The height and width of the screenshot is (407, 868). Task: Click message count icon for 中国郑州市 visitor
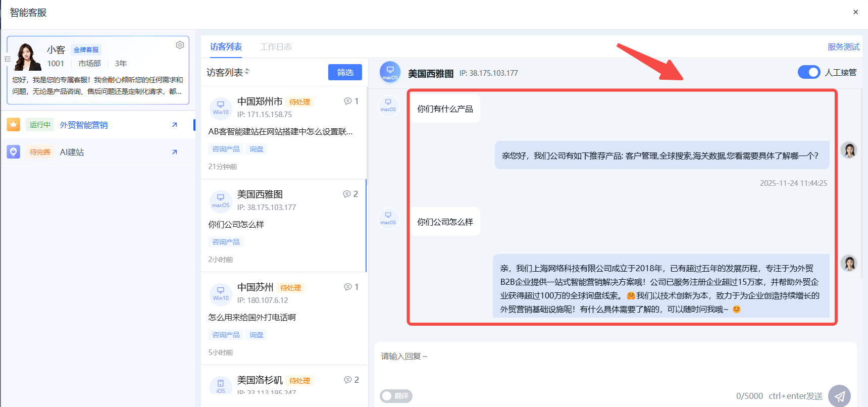tap(348, 101)
